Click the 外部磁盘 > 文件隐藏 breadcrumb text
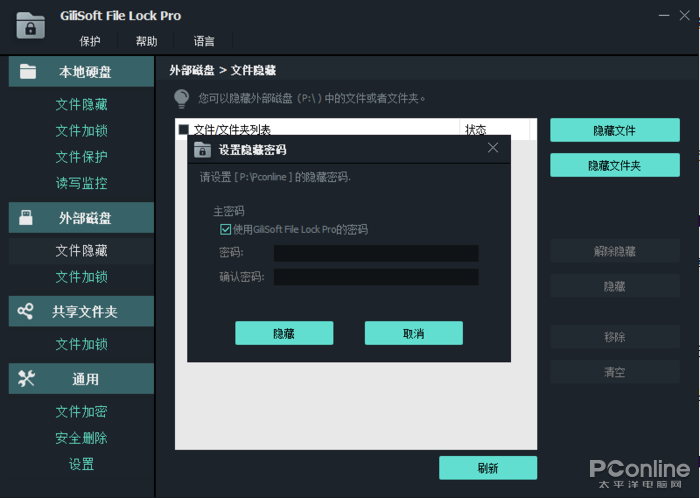This screenshot has width=700, height=498. [222, 71]
